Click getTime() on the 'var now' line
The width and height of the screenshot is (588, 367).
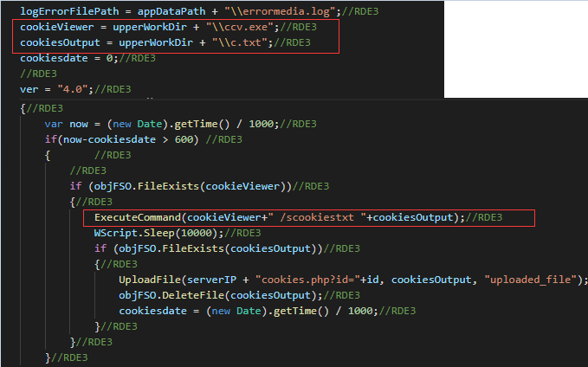[x=202, y=124]
